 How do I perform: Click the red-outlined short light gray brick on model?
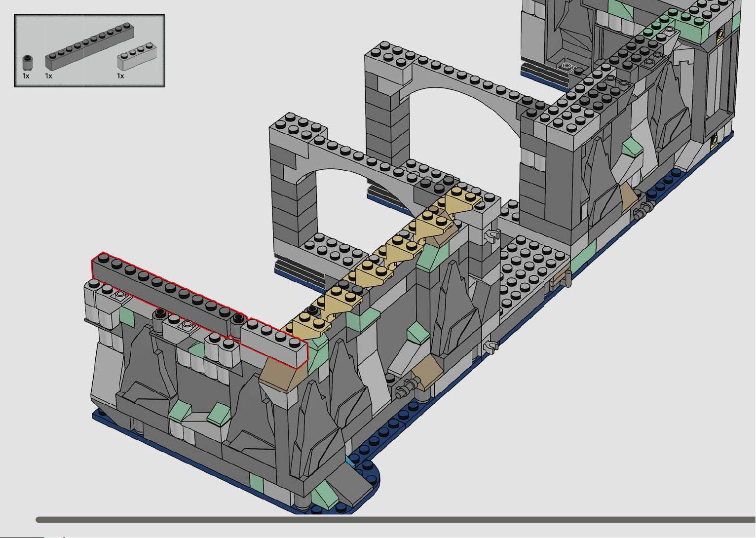coord(274,343)
